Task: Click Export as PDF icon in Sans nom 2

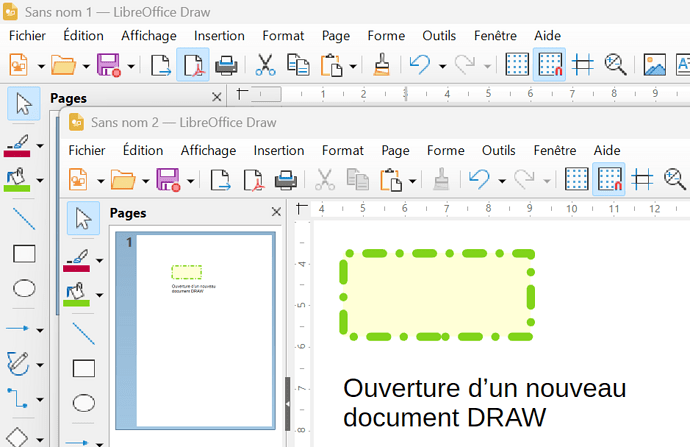Action: coord(253,180)
